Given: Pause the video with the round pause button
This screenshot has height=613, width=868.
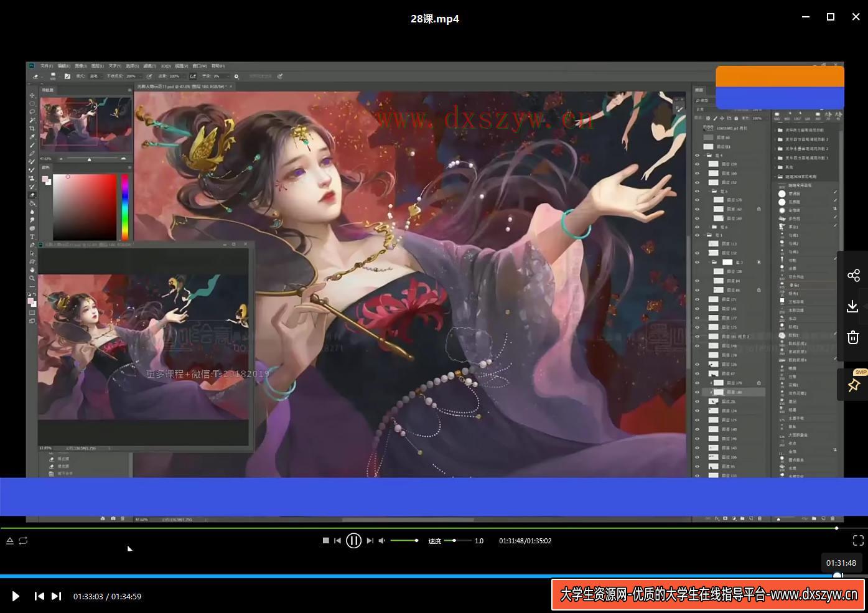Looking at the screenshot, I should [353, 541].
